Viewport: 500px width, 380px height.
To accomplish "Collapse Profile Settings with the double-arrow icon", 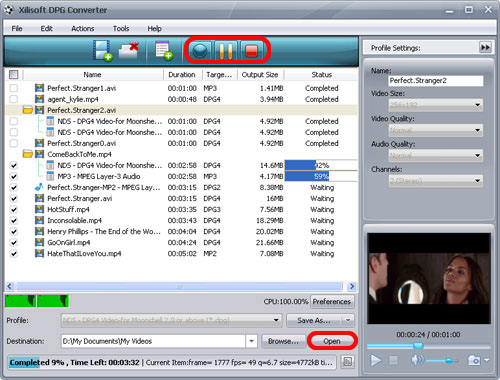I will (x=485, y=47).
